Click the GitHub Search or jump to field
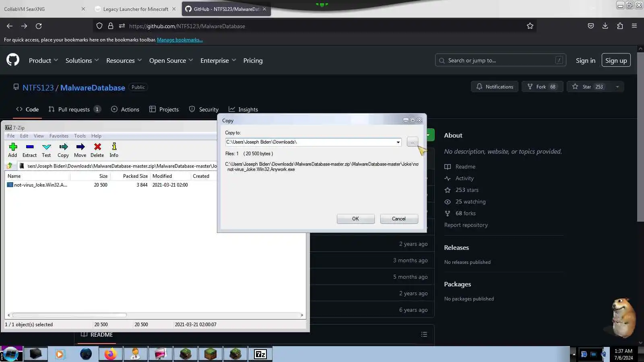The image size is (644, 362). 501,60
